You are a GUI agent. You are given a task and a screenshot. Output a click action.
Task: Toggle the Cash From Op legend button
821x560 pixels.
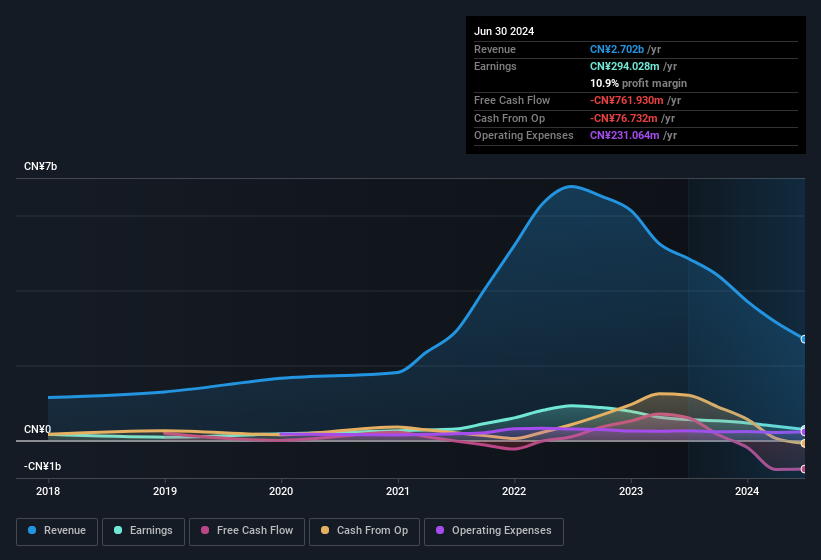[x=364, y=531]
